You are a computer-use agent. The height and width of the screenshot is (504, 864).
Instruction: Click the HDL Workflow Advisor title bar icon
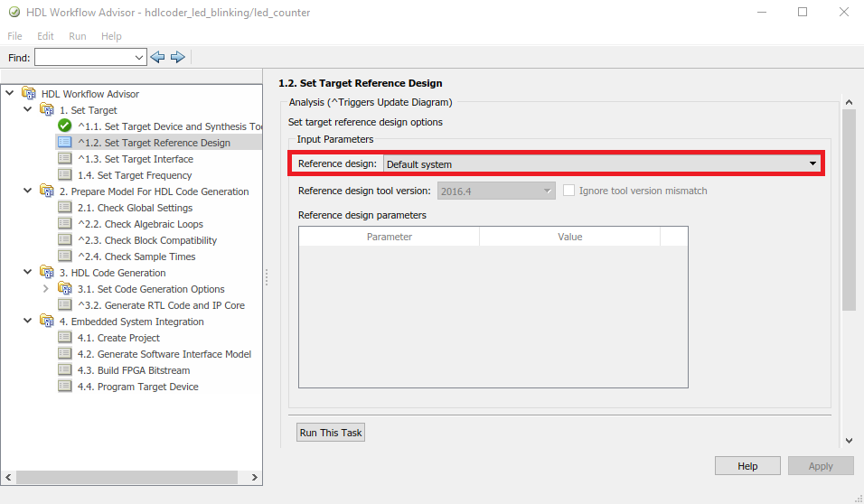pyautogui.click(x=14, y=12)
